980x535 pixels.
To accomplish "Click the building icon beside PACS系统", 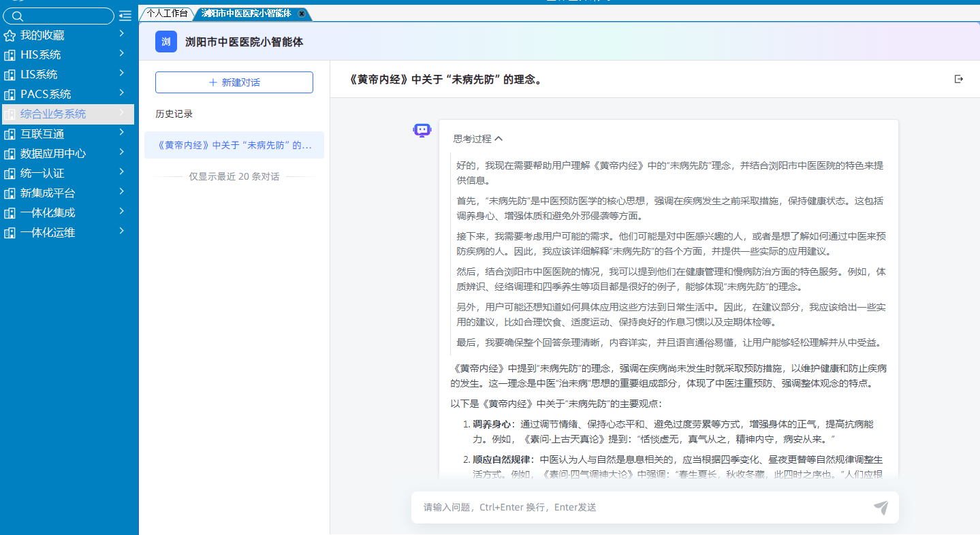I will click(10, 95).
